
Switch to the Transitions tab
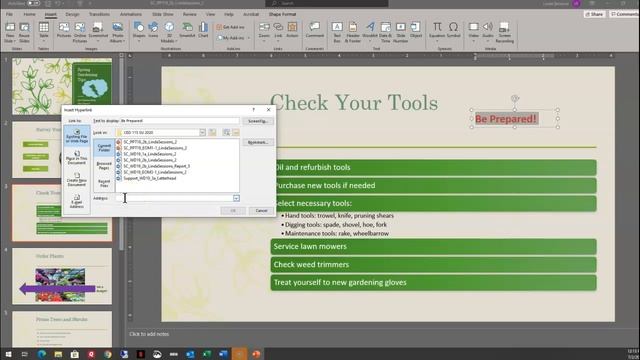click(99, 14)
